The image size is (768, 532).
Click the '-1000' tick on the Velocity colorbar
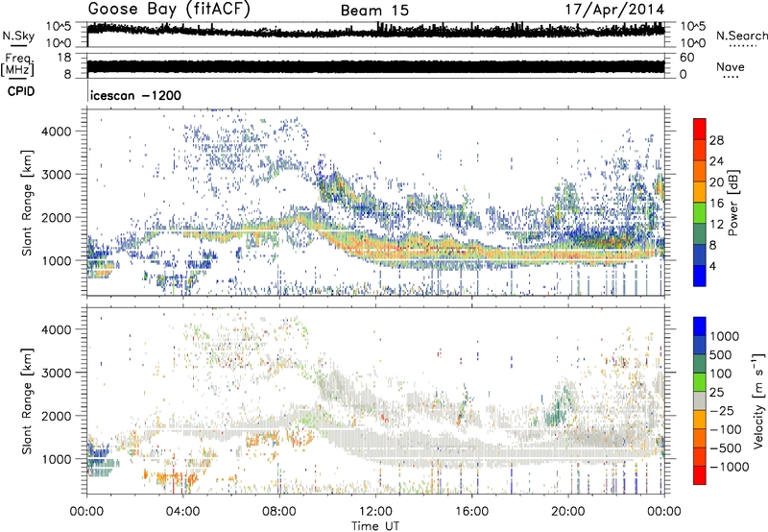pos(730,467)
